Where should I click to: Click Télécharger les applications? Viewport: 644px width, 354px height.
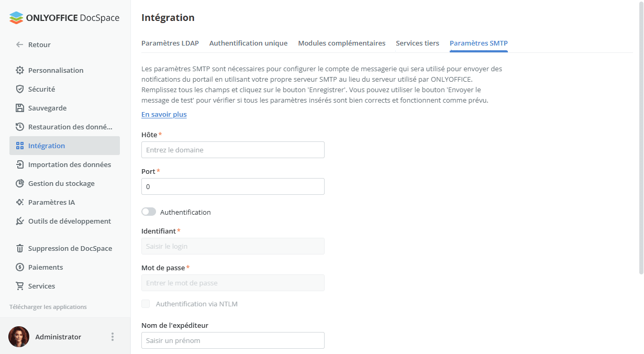tap(48, 306)
